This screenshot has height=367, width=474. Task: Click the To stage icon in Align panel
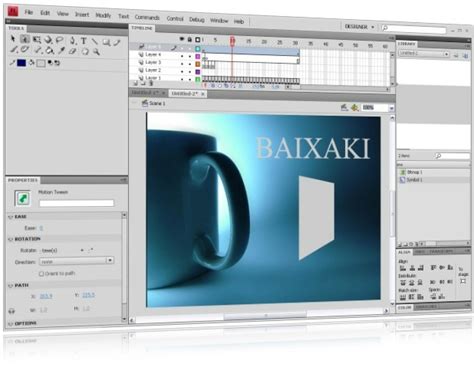(x=463, y=281)
